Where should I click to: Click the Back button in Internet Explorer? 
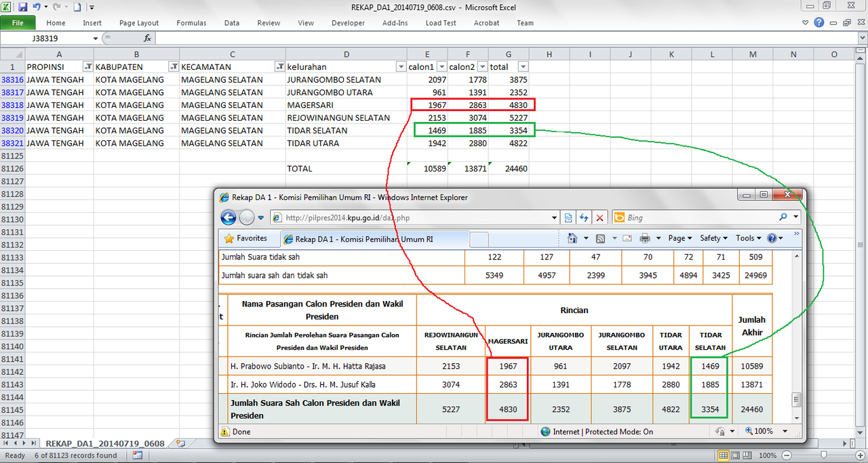(x=229, y=218)
